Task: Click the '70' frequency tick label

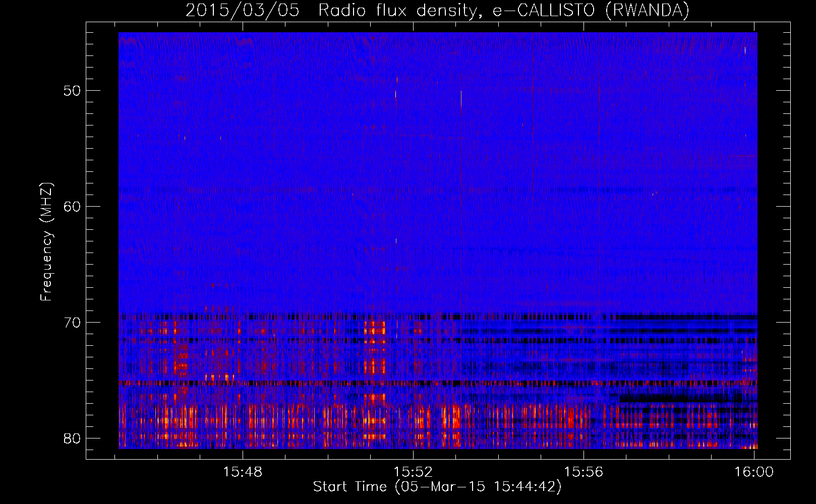Action: pyautogui.click(x=72, y=323)
